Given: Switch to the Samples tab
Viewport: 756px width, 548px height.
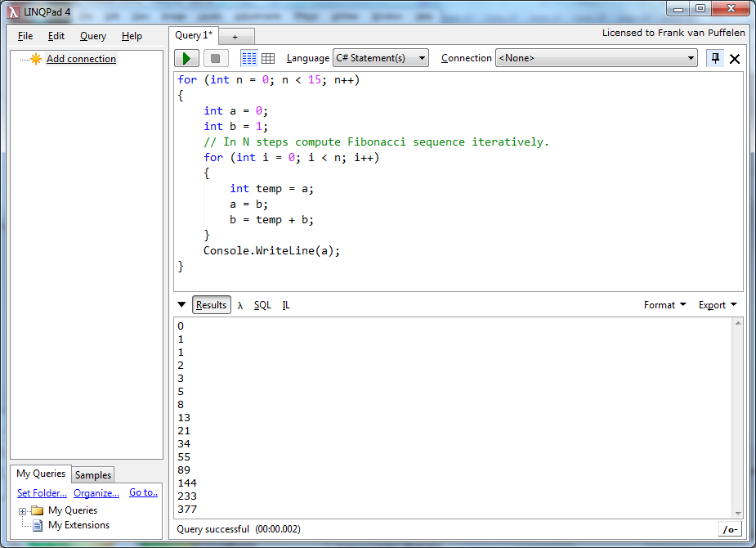Looking at the screenshot, I should [93, 475].
